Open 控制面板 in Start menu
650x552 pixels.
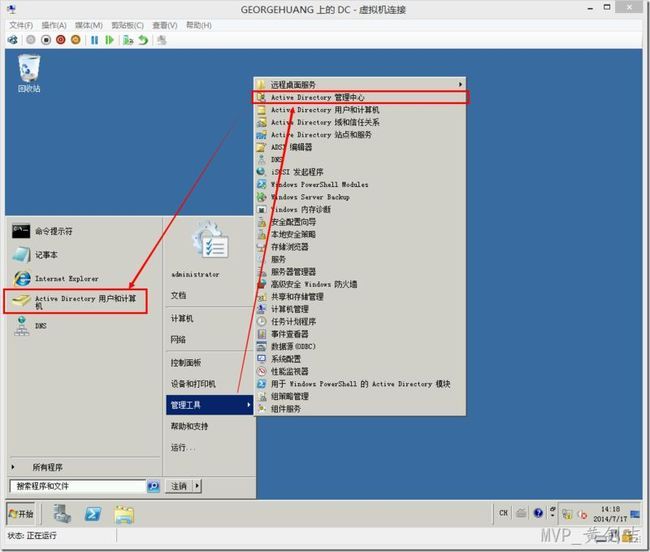pos(209,363)
